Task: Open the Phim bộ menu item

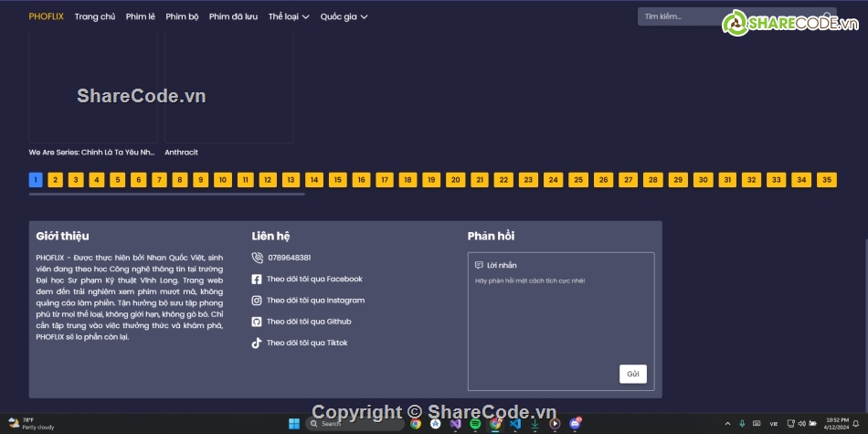Action: pyautogui.click(x=182, y=16)
